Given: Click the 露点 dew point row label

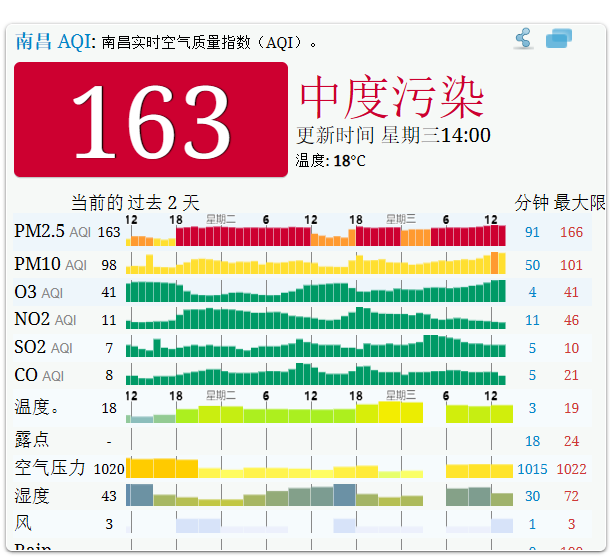Looking at the screenshot, I should [32, 440].
